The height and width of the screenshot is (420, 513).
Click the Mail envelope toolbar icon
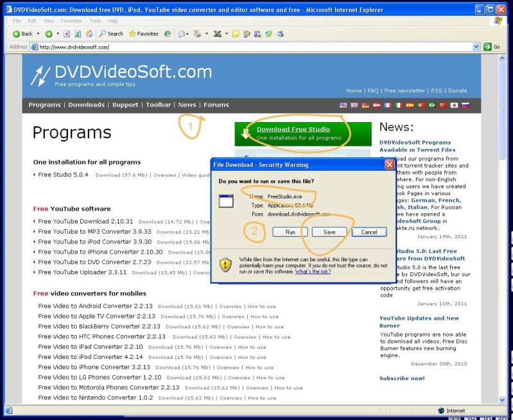pyautogui.click(x=182, y=34)
